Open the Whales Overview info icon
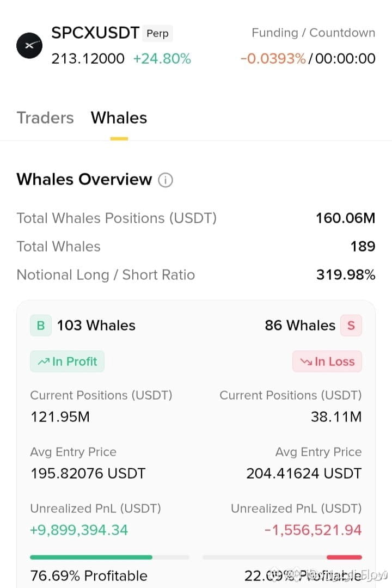 [166, 180]
